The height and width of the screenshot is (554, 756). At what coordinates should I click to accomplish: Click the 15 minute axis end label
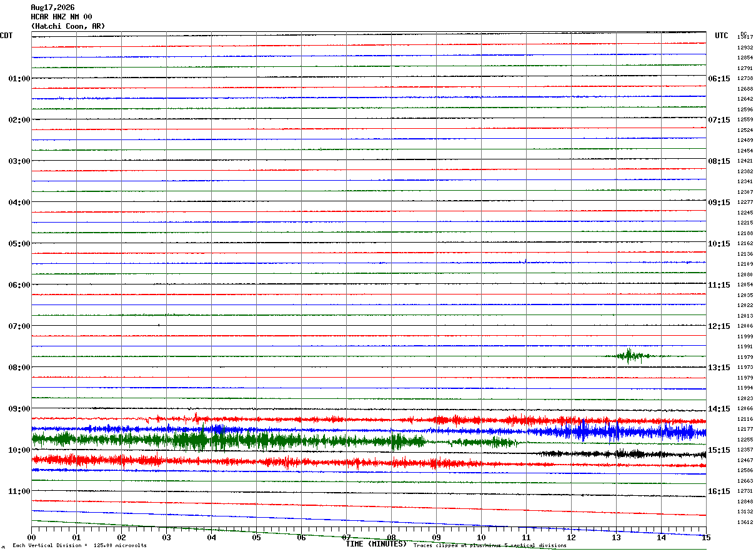click(705, 538)
